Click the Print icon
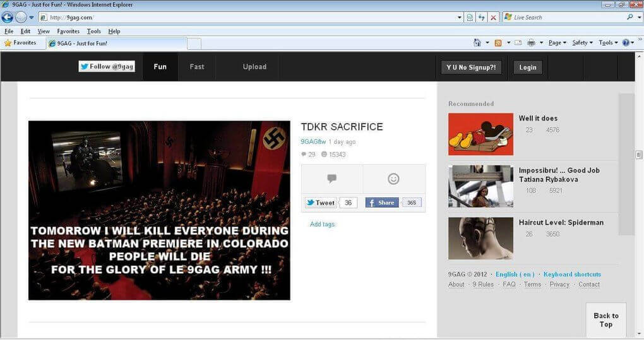 coord(531,43)
